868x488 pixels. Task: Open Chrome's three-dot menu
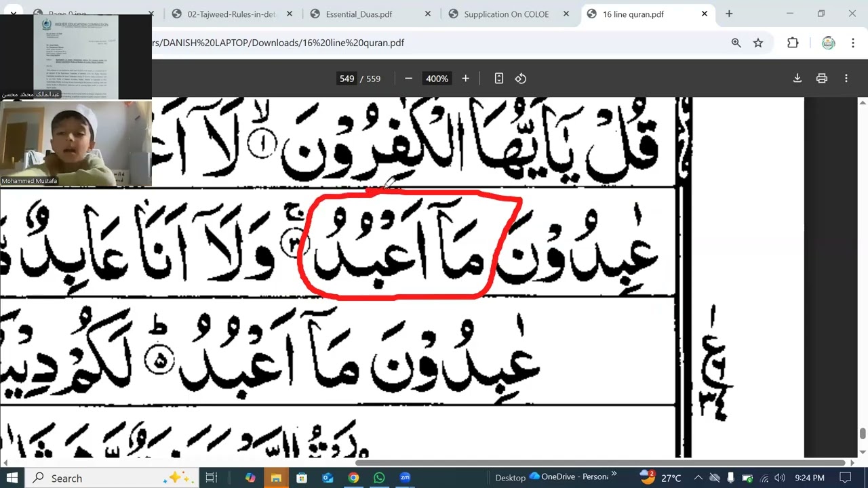852,43
